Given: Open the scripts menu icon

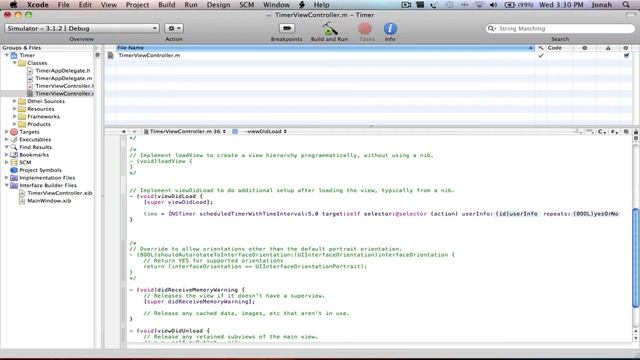Looking at the screenshot, I should [302, 5].
